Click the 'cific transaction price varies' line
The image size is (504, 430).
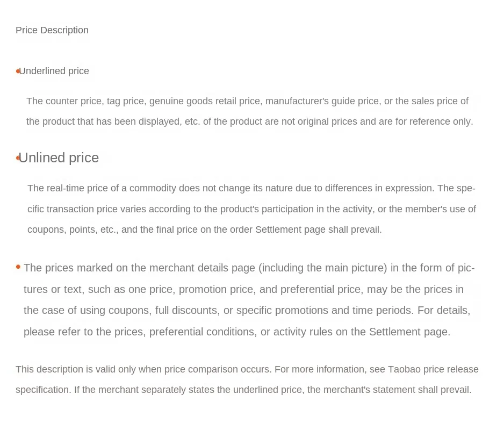pos(251,209)
